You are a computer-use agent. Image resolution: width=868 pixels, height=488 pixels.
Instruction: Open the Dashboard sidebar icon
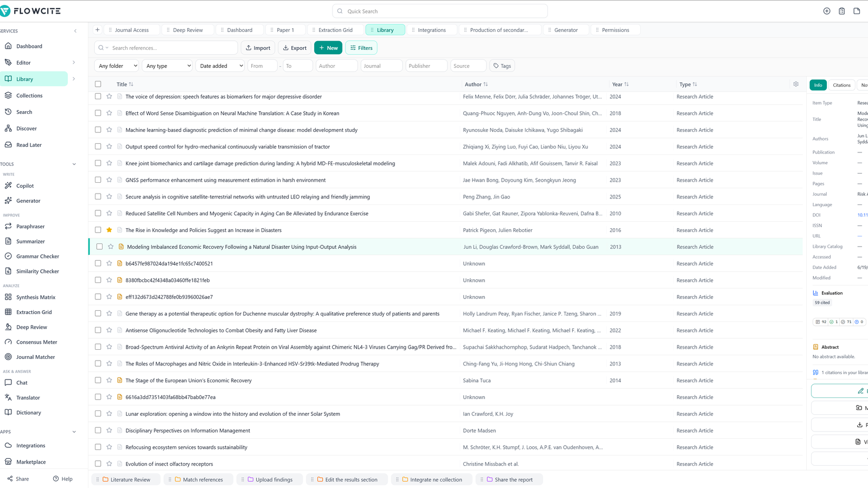8,46
